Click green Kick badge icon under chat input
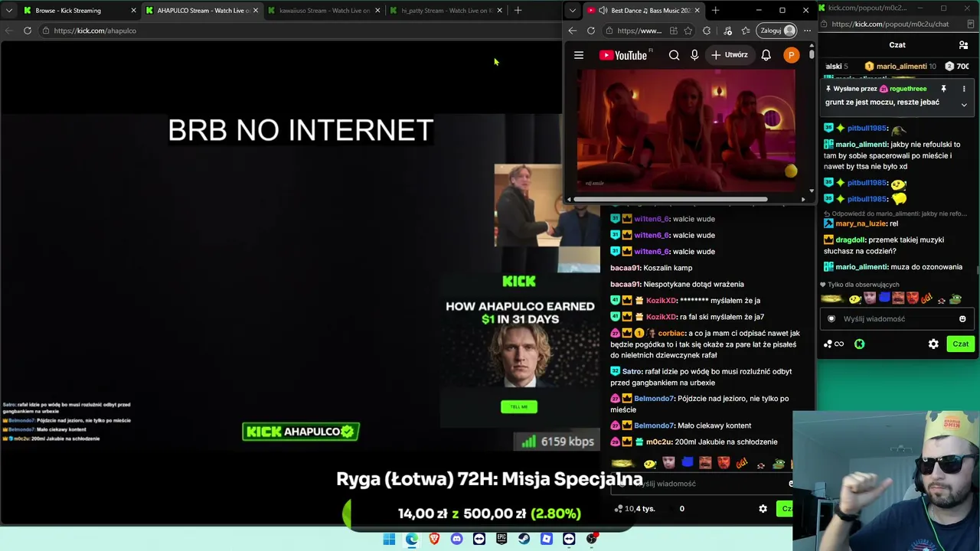980x551 pixels. point(859,344)
